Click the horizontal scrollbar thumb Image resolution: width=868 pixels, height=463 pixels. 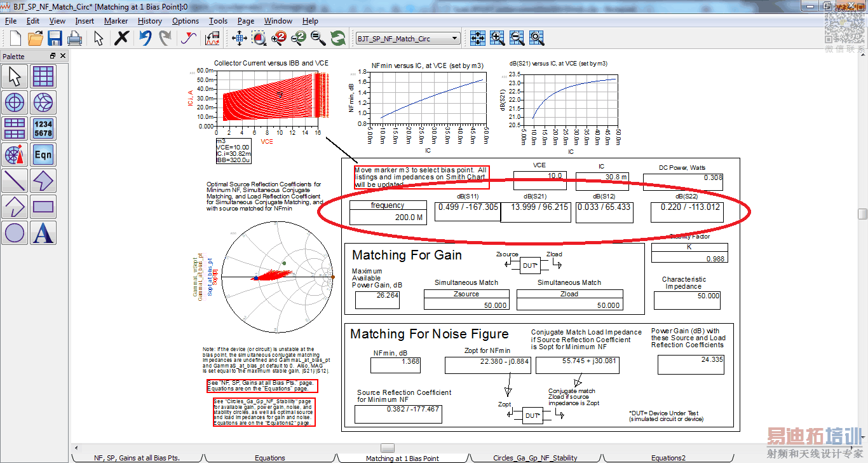(x=388, y=448)
